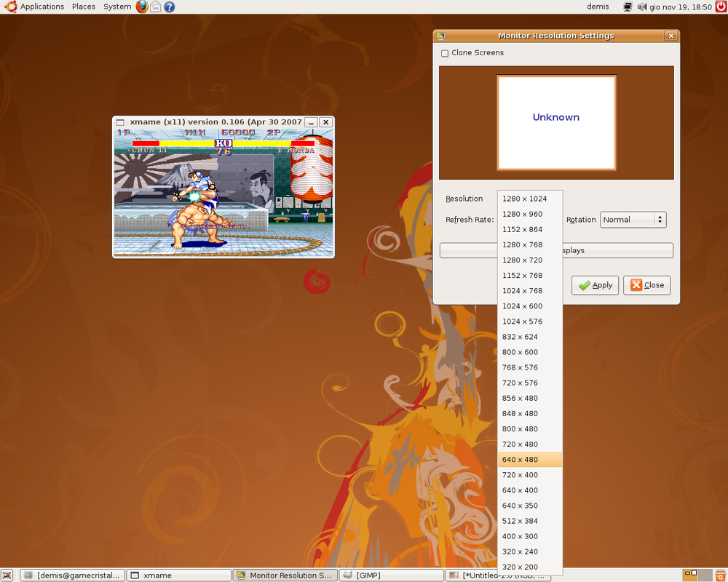
Task: Choose 768 × 576 resolution
Action: [x=530, y=367]
